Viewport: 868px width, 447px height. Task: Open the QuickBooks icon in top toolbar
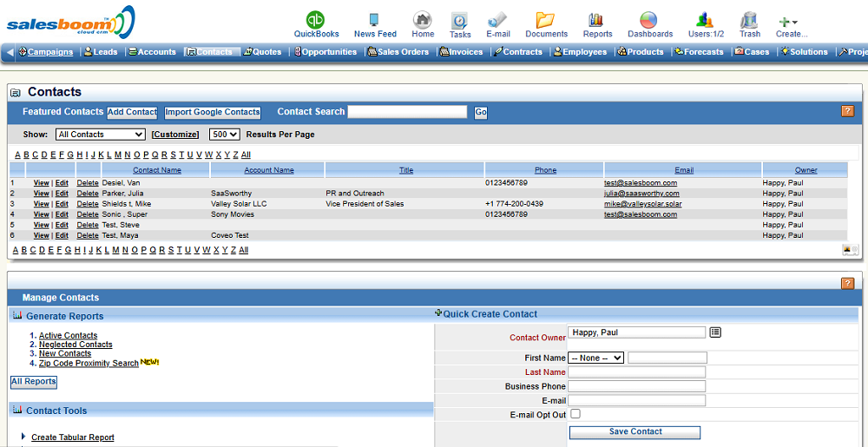coord(316,20)
